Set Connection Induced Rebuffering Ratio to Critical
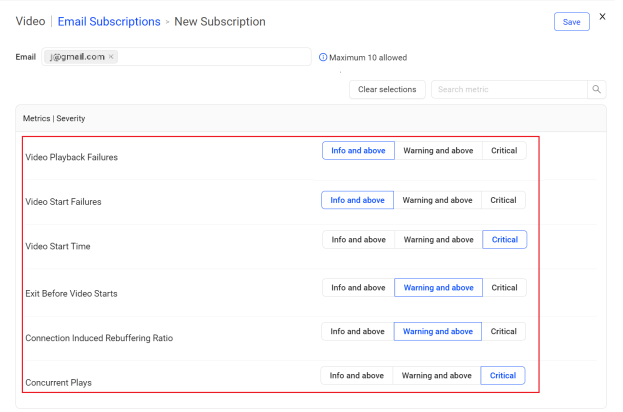The width and height of the screenshot is (623, 412). tap(504, 332)
